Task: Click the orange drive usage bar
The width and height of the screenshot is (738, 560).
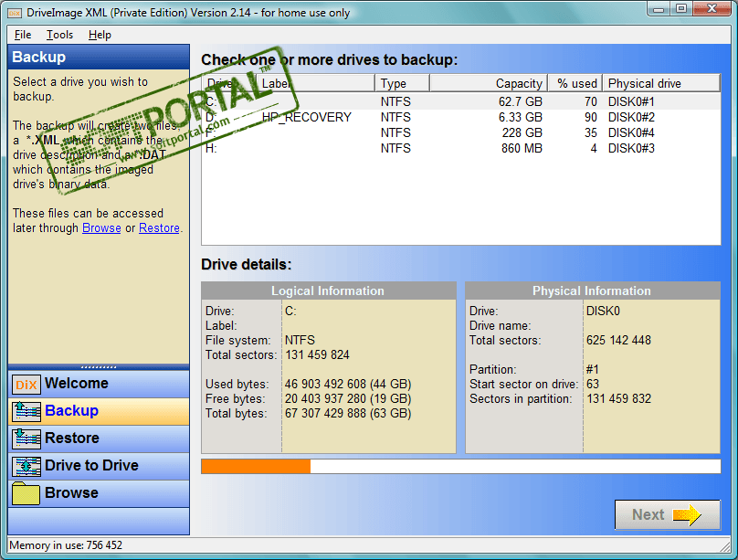Action: 256,466
